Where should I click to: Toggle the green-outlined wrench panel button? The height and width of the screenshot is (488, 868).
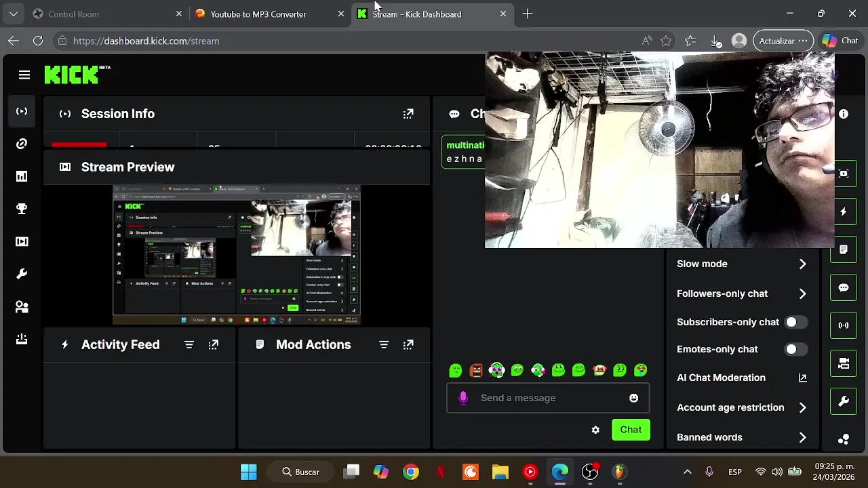pyautogui.click(x=844, y=401)
